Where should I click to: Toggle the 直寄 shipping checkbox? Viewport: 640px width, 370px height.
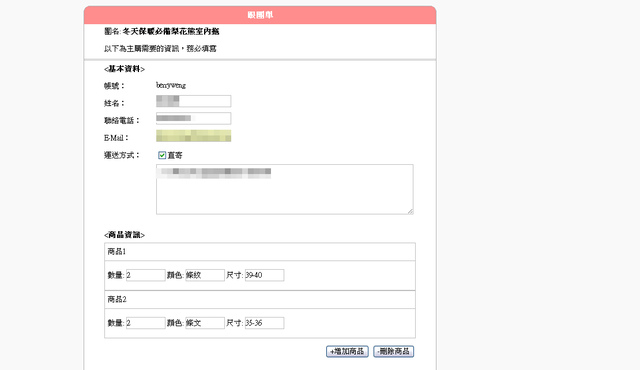[x=162, y=155]
